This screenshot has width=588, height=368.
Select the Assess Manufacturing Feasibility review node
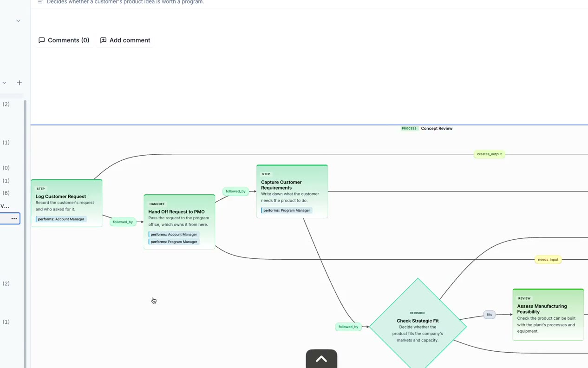coord(548,315)
